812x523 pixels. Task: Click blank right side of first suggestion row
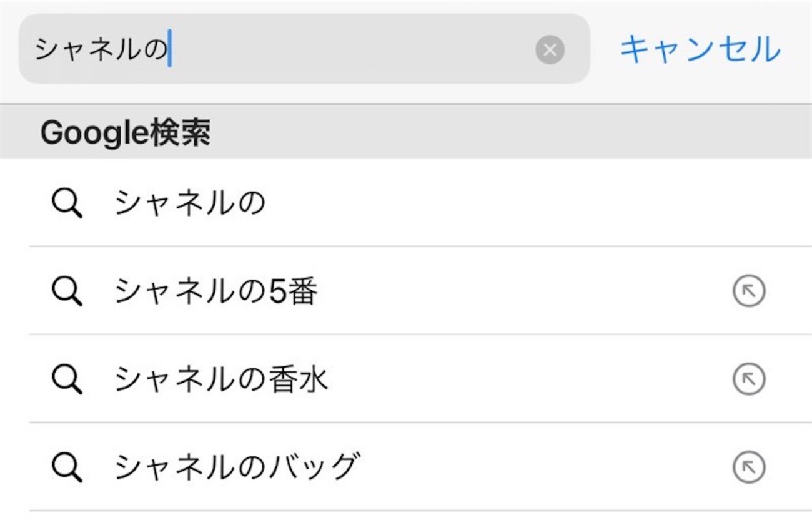[625, 203]
